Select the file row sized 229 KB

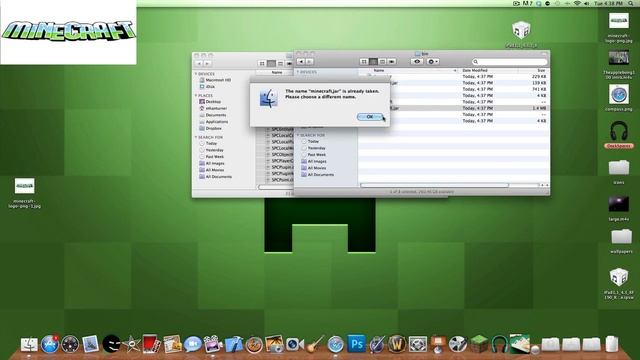454,76
